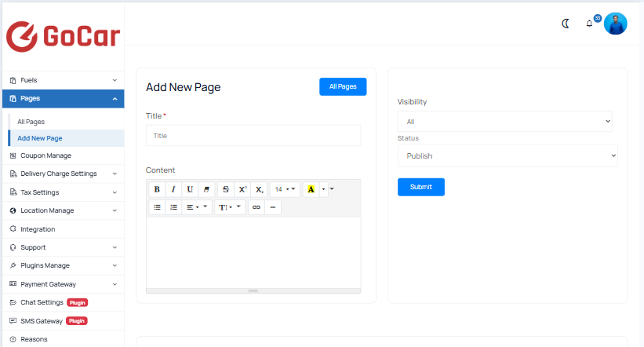Open the Status dropdown set to Publish
This screenshot has width=644, height=347.
point(508,155)
